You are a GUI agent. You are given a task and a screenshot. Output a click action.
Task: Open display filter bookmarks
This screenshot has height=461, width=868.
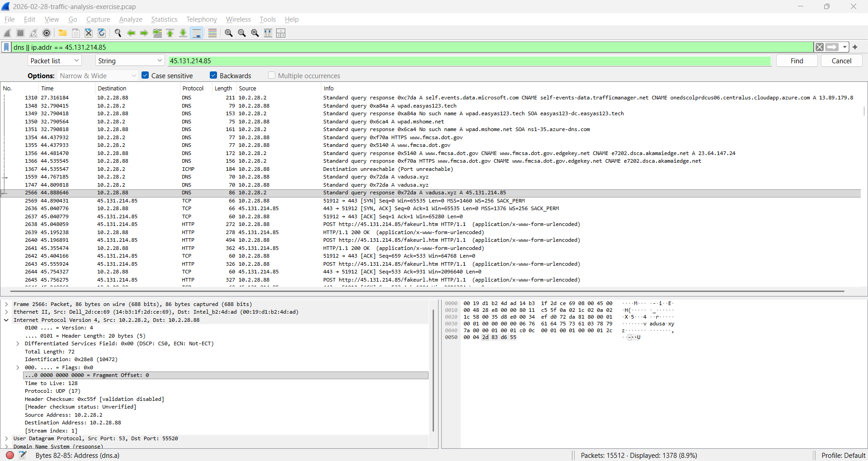[6, 47]
